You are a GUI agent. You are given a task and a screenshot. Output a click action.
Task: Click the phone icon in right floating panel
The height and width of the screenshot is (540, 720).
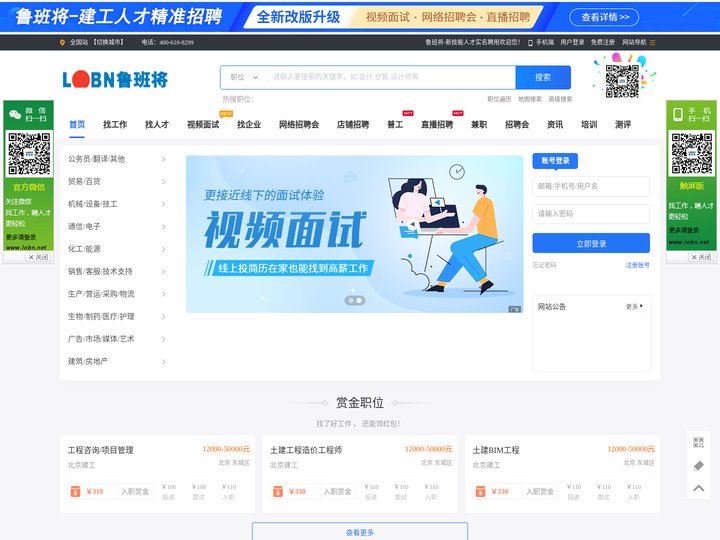(678, 114)
